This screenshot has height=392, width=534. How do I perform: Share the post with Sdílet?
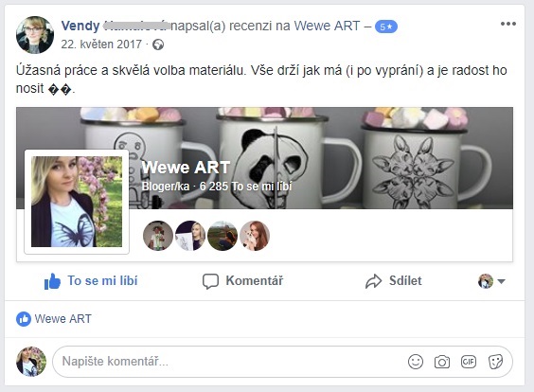pos(393,281)
